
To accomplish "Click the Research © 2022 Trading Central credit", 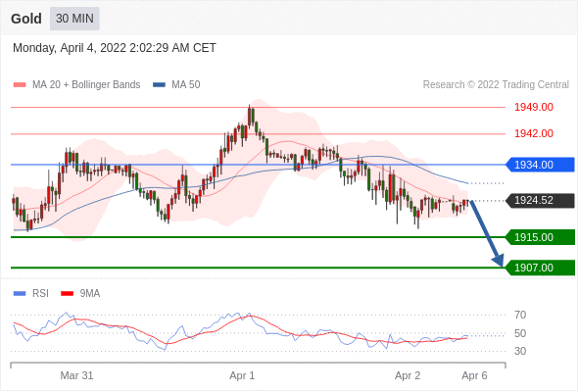I will (x=496, y=85).
